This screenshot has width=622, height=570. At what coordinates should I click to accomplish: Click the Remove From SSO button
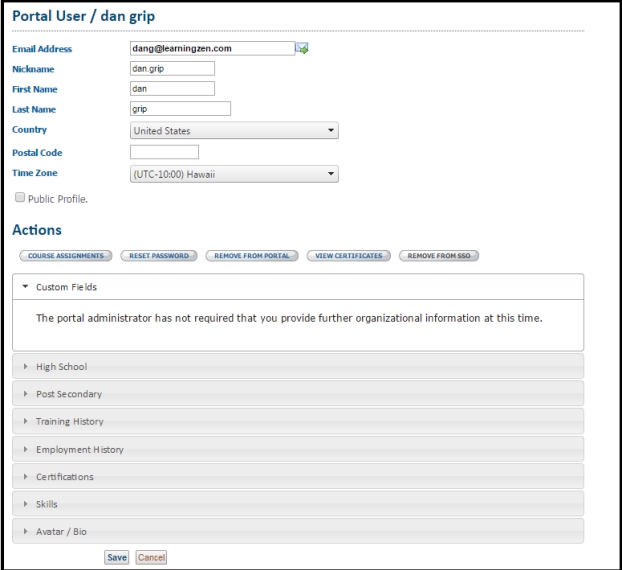[x=439, y=256]
